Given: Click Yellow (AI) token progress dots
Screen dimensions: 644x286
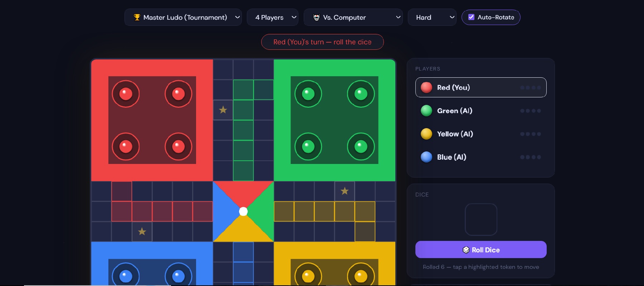Looking at the screenshot, I should [531, 134].
